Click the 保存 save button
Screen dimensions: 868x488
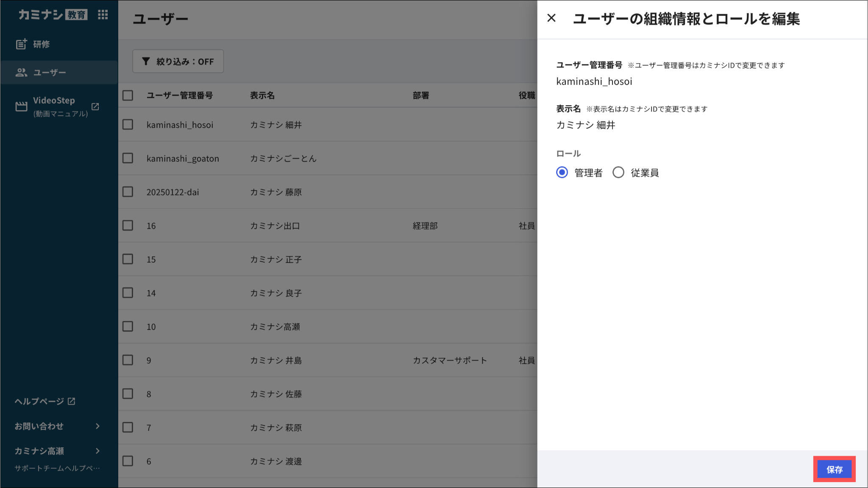click(x=834, y=469)
